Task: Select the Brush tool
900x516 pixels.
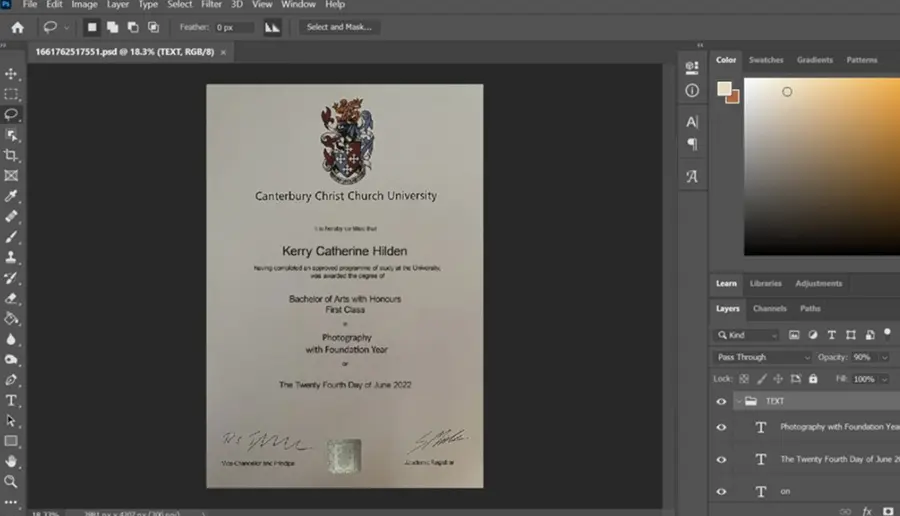Action: (11, 236)
